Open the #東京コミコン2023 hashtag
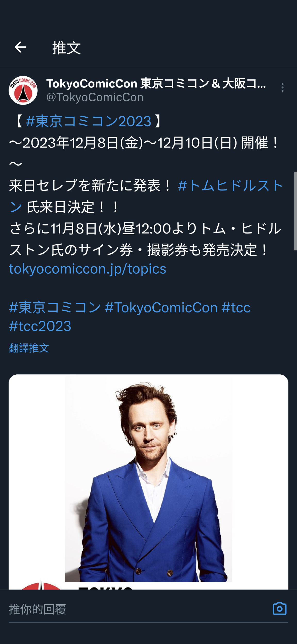Image resolution: width=297 pixels, height=644 pixels. [x=89, y=121]
